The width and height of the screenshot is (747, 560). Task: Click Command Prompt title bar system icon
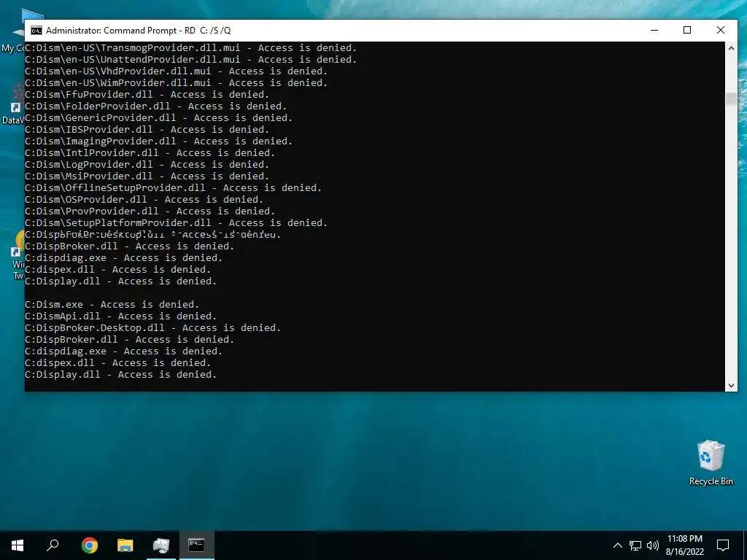(36, 31)
